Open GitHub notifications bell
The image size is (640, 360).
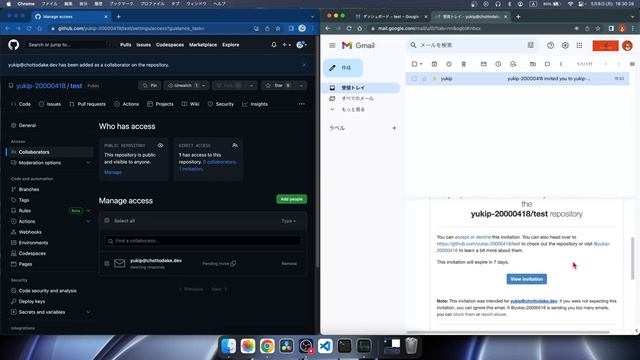pos(274,44)
